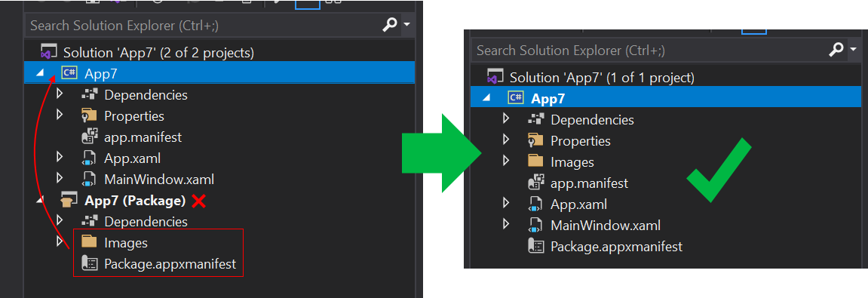Select "Images" label in the right panel

(x=572, y=162)
